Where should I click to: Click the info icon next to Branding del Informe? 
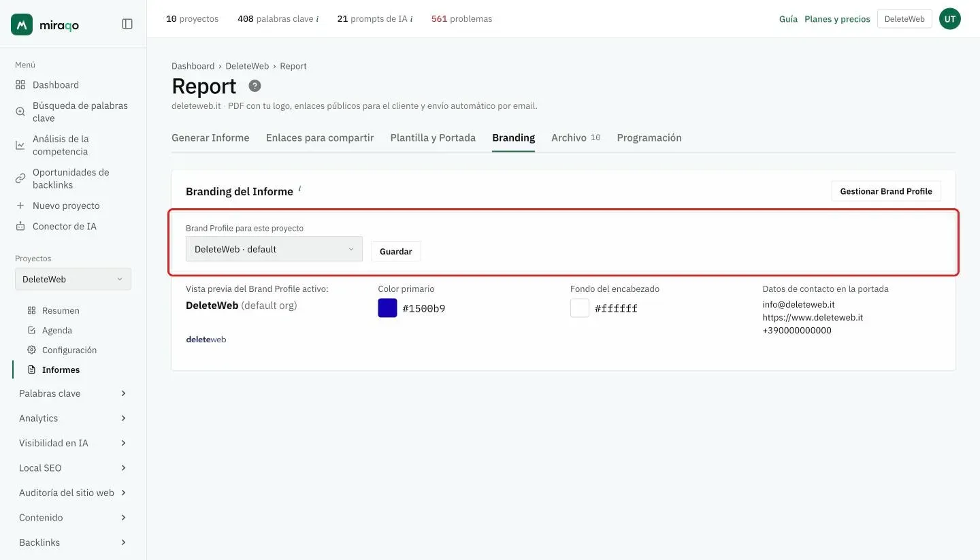tap(299, 188)
